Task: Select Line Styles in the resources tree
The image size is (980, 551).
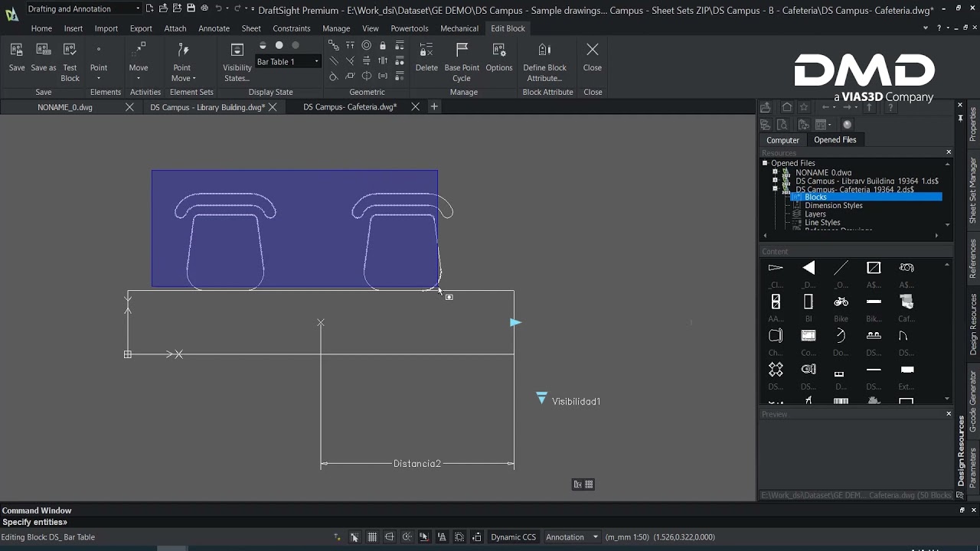Action: pyautogui.click(x=822, y=223)
